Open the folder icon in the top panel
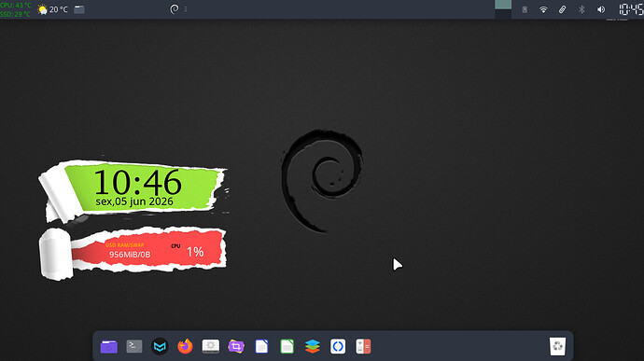The width and height of the screenshot is (644, 361). coord(79,9)
